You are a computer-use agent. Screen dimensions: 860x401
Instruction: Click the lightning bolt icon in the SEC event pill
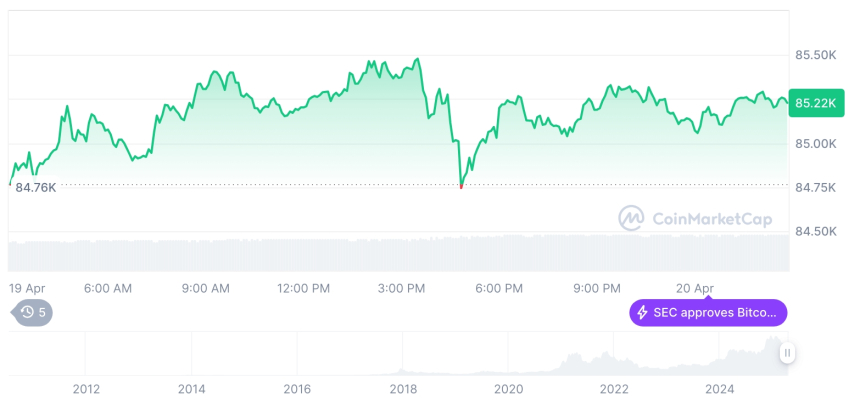[x=642, y=313]
